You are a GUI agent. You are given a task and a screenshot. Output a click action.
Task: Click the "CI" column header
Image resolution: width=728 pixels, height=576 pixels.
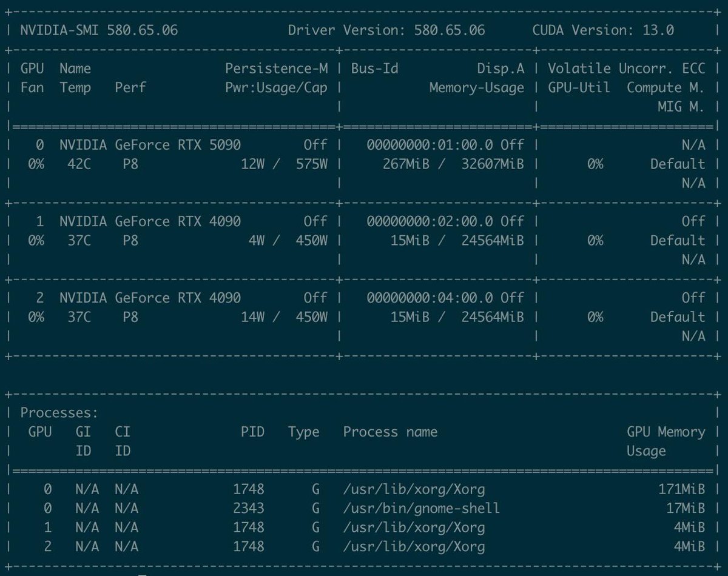point(123,432)
